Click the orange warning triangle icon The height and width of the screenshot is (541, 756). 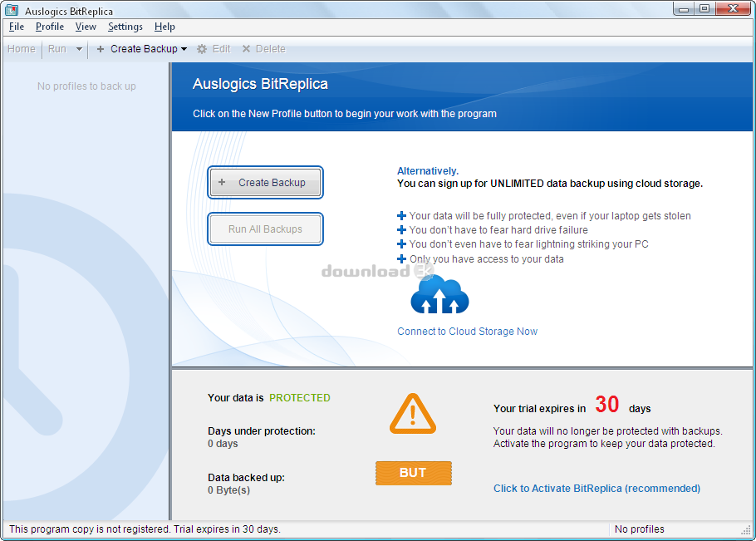coord(413,414)
